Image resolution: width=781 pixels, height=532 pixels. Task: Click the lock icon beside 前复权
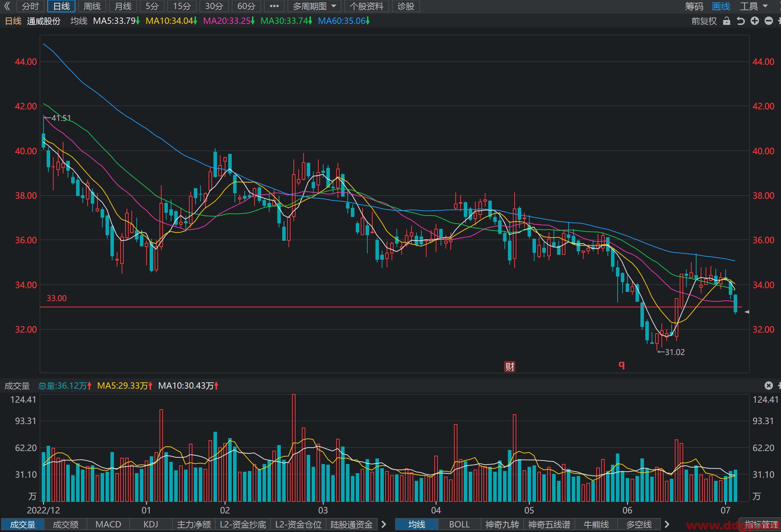tap(727, 21)
